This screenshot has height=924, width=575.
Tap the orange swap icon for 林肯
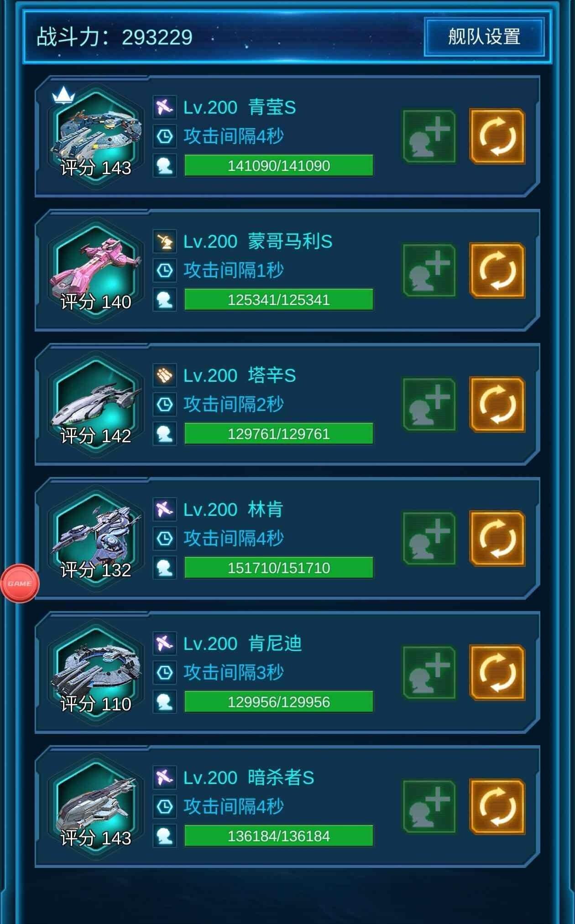click(497, 539)
